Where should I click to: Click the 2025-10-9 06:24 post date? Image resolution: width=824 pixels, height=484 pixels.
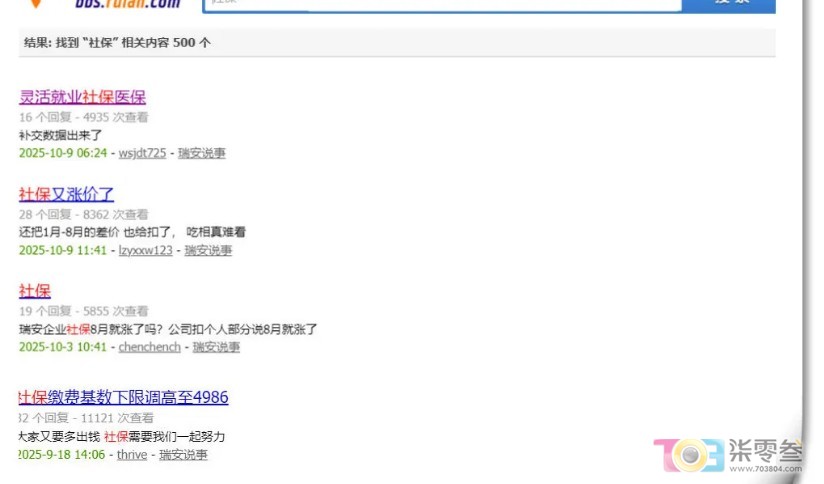point(62,153)
